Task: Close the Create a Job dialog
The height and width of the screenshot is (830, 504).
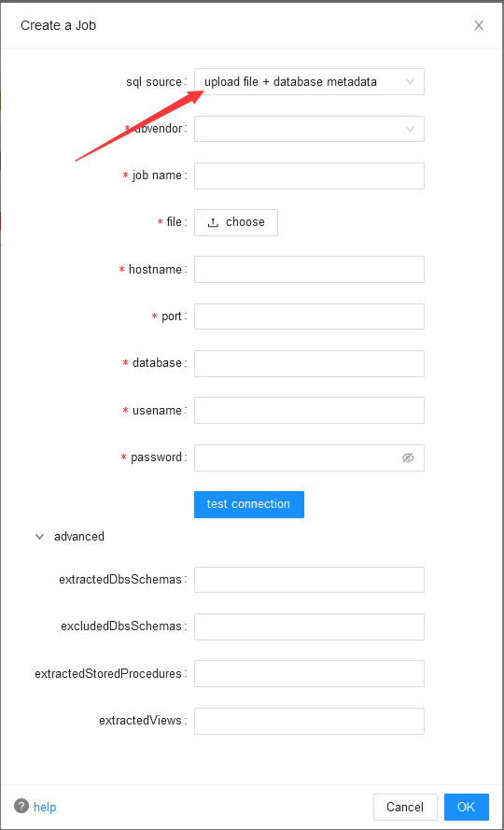Action: point(479,25)
